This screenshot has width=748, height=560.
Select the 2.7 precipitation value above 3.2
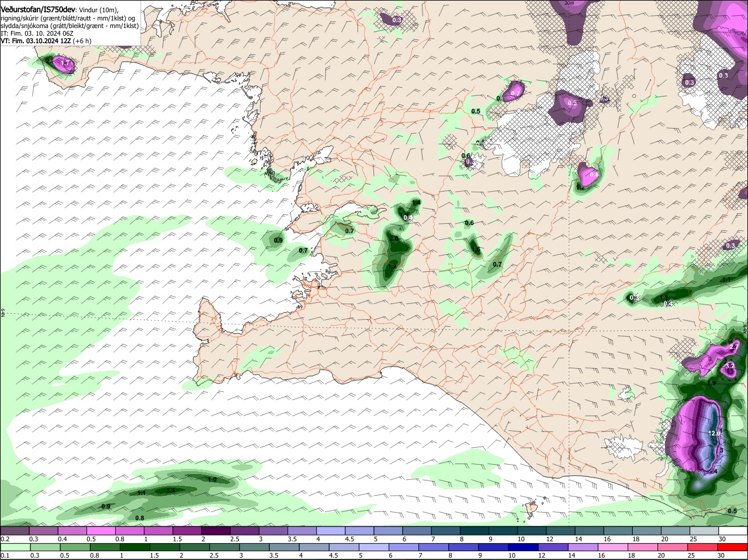[734, 347]
